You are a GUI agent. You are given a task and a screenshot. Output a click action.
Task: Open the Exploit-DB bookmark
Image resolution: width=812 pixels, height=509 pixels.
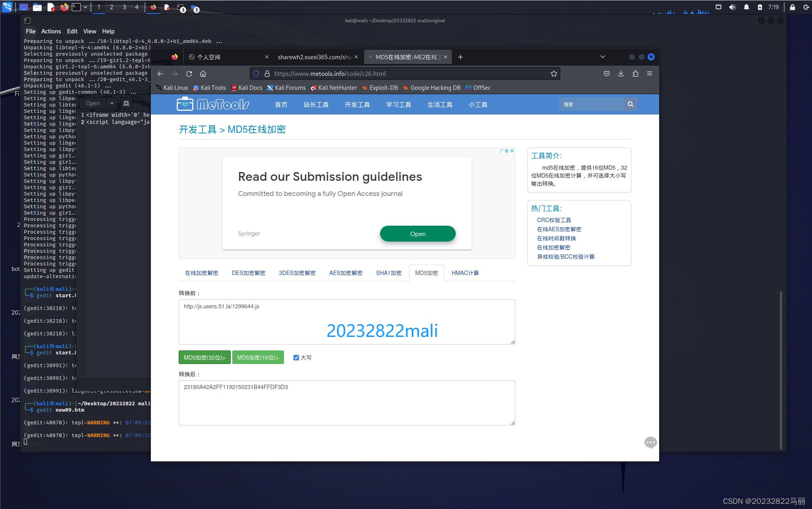click(x=380, y=88)
